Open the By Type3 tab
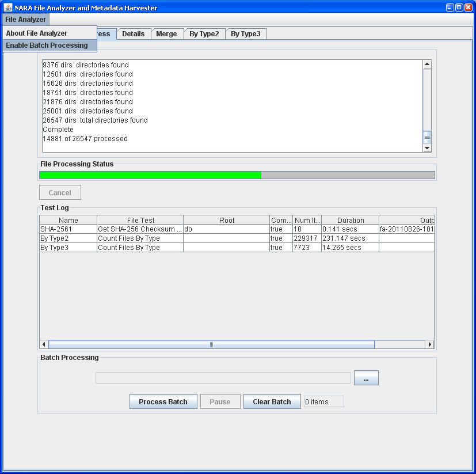The image size is (476, 474). click(x=246, y=33)
